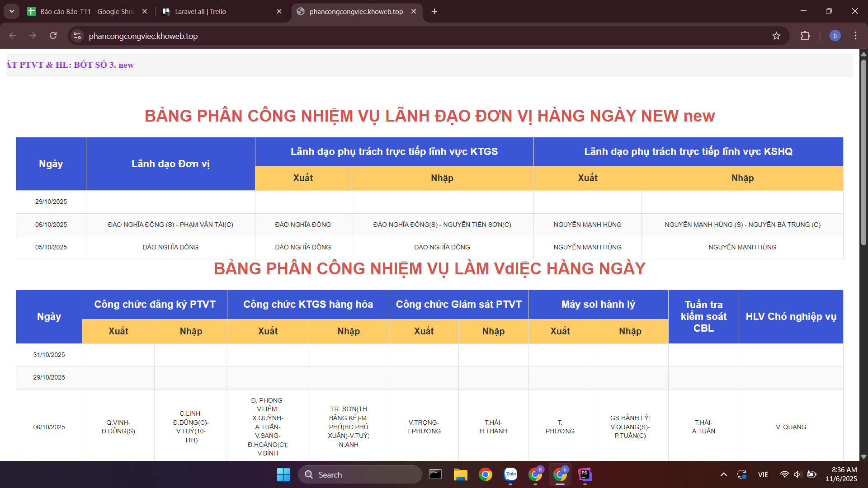The height and width of the screenshot is (488, 868).
Task: Expand hidden system tray icons
Action: pyautogui.click(x=723, y=474)
